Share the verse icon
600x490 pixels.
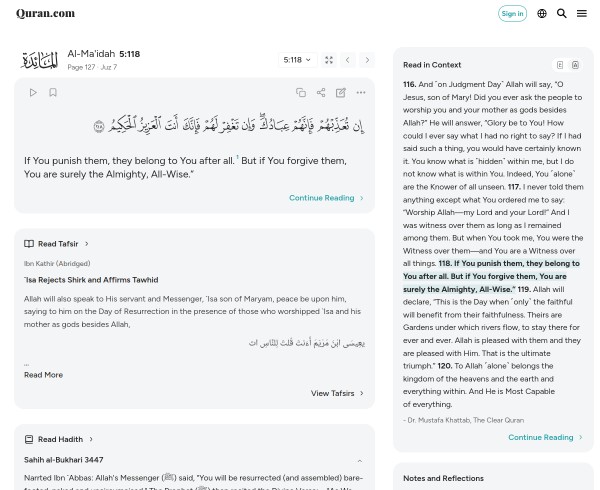click(321, 93)
